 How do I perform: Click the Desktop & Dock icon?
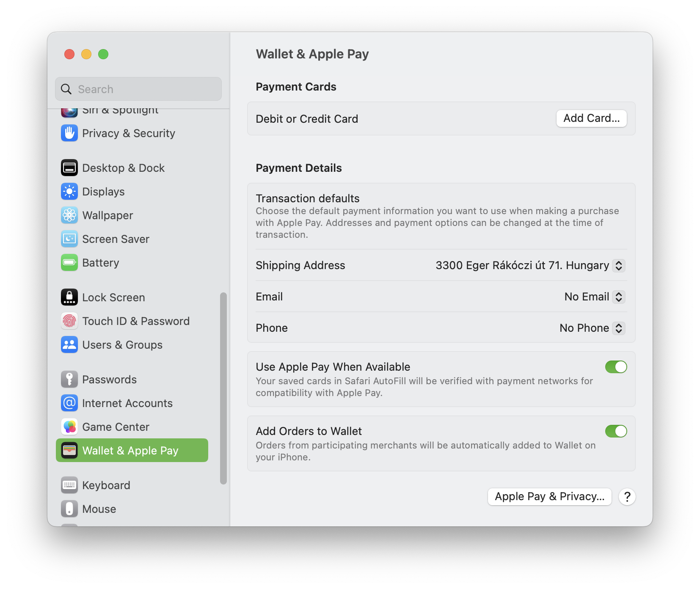(69, 168)
